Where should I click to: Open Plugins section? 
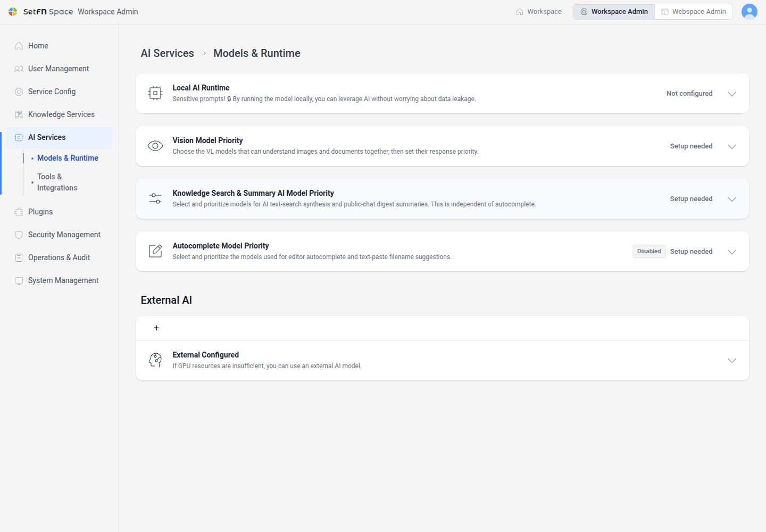click(60, 212)
